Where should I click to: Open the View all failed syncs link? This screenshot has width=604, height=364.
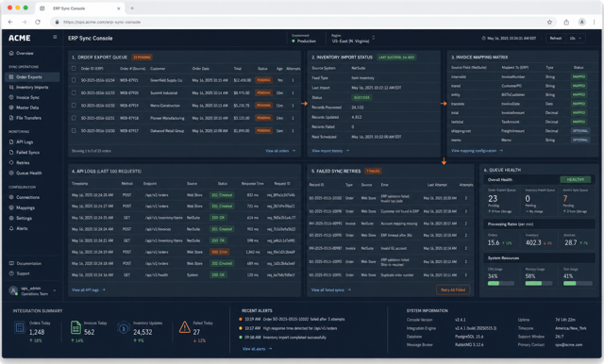coord(331,290)
